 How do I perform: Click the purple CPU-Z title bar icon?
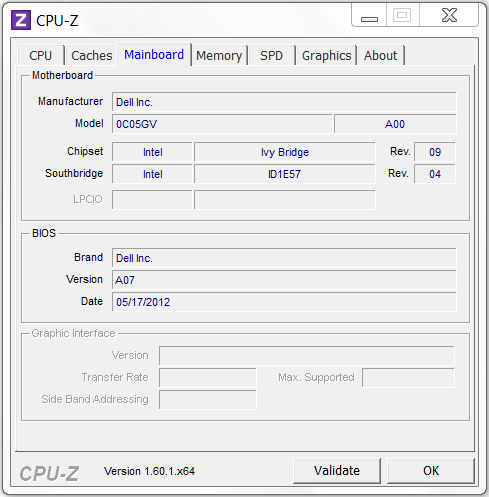pos(21,20)
